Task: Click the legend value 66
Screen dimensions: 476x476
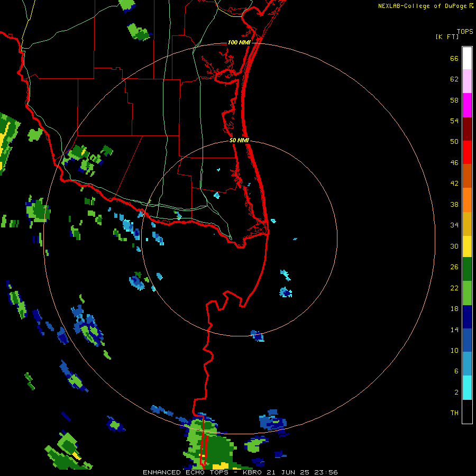Action: coord(454,59)
